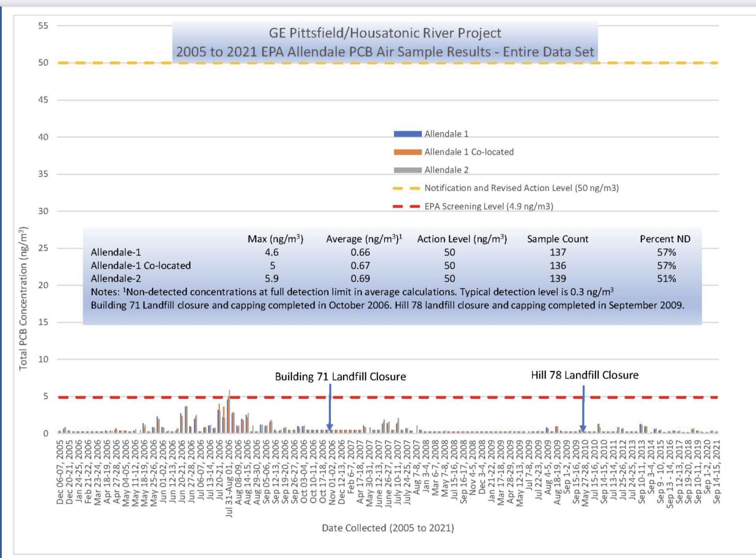756x558 pixels.
Task: Click the Percent ND column header
Action: pos(665,239)
